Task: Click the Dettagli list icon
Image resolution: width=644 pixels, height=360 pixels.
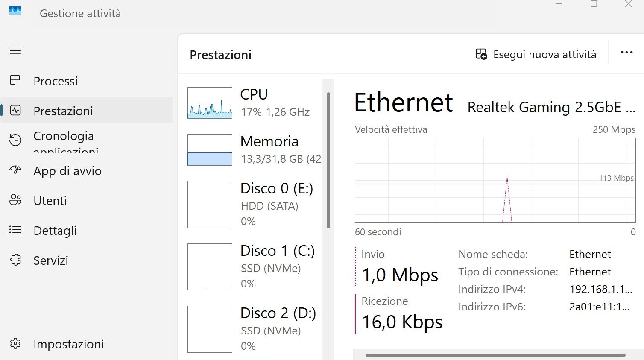Action: (x=15, y=230)
